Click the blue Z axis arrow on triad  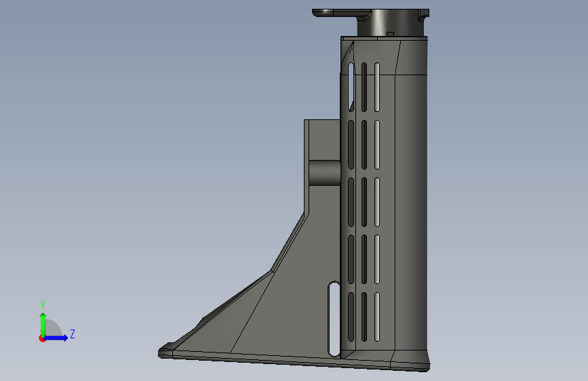pyautogui.click(x=56, y=338)
